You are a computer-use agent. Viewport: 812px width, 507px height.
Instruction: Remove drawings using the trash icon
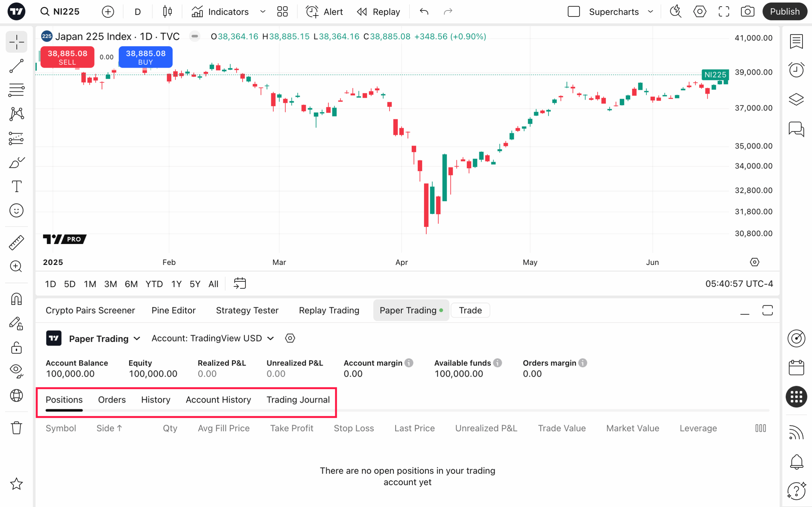(x=16, y=428)
